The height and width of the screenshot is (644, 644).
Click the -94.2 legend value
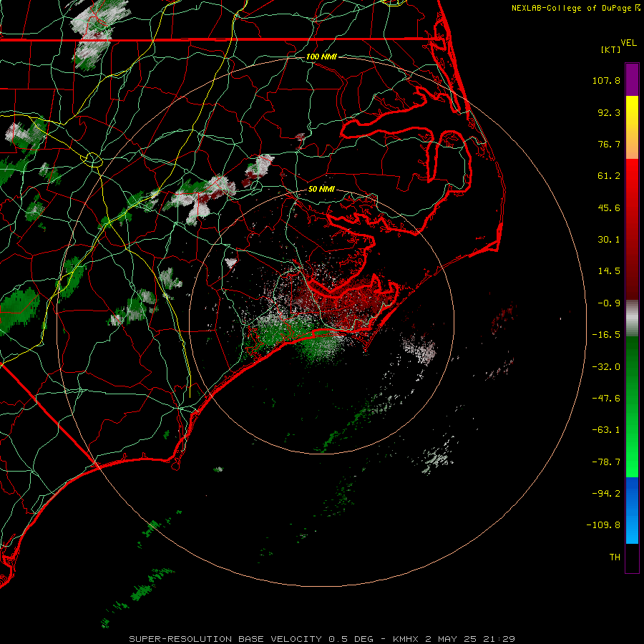click(x=606, y=494)
